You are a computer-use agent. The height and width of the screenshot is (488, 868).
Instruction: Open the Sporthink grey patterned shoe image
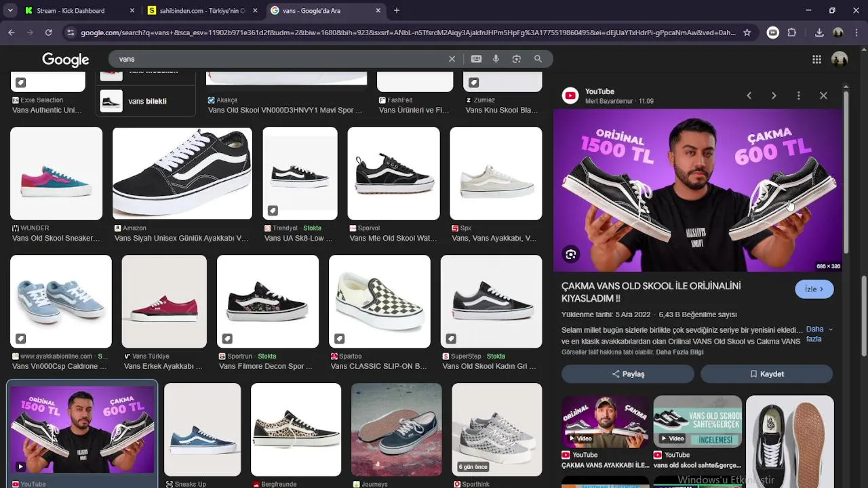pos(497,430)
